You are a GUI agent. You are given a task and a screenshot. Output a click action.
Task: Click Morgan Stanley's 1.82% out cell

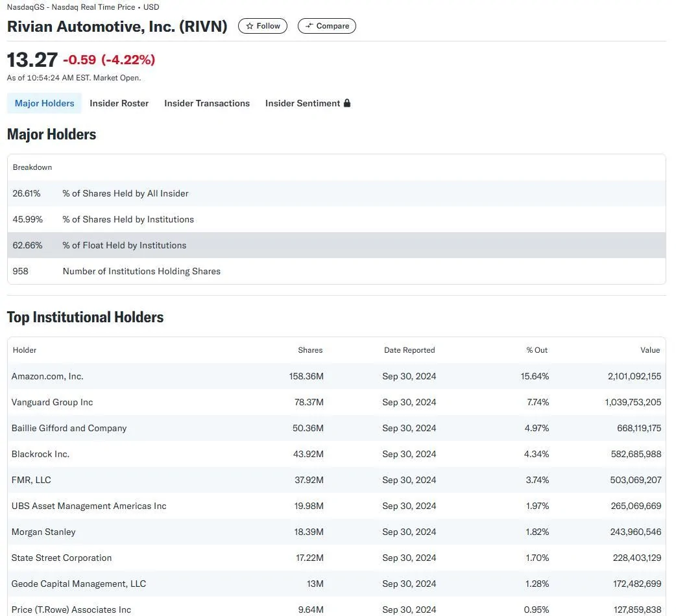click(537, 532)
